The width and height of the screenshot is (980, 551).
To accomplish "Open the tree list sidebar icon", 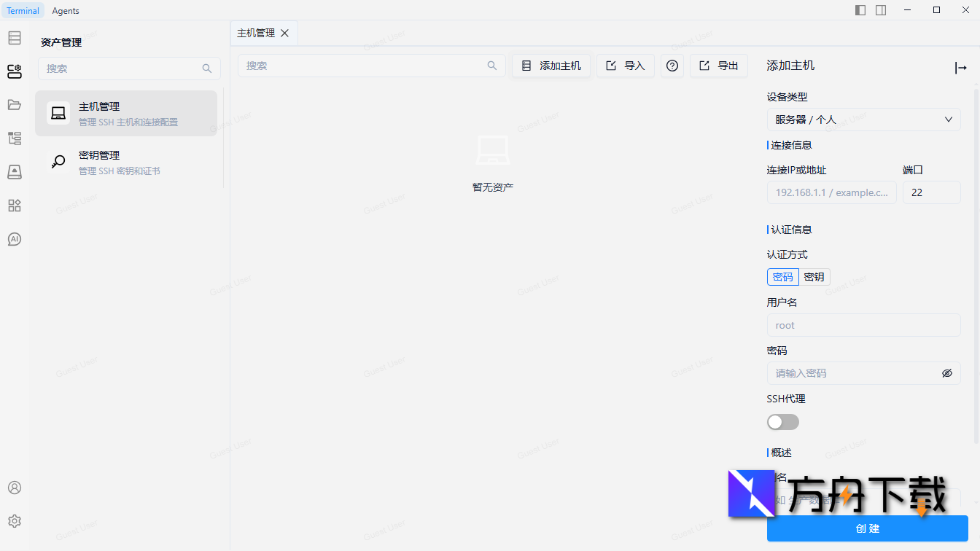I will 15,138.
